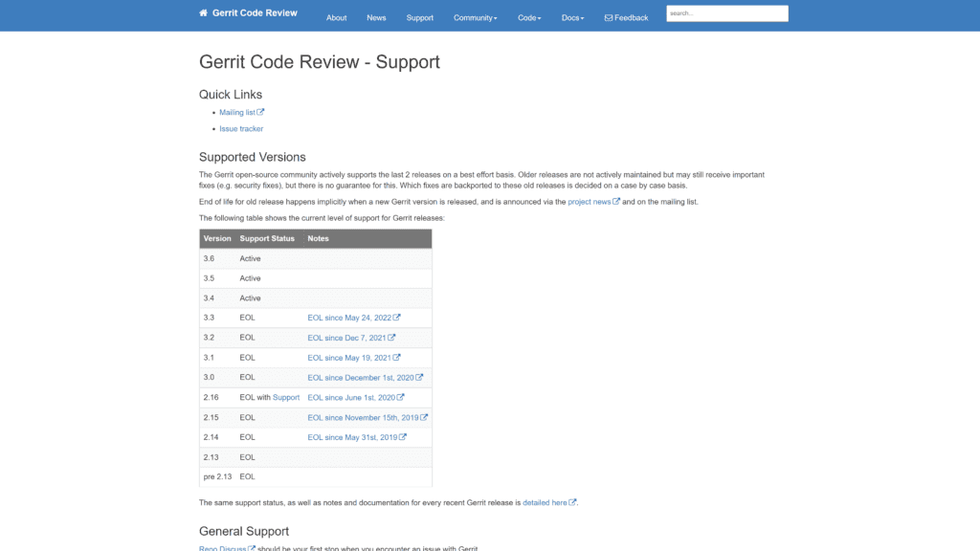Click the Quick Links heading

[231, 95]
